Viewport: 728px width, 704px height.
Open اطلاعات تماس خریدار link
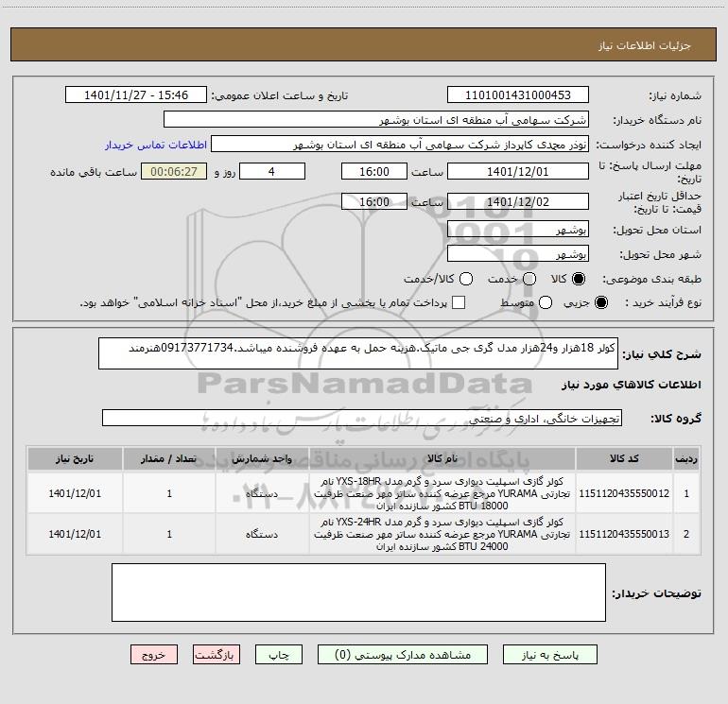[x=156, y=145]
